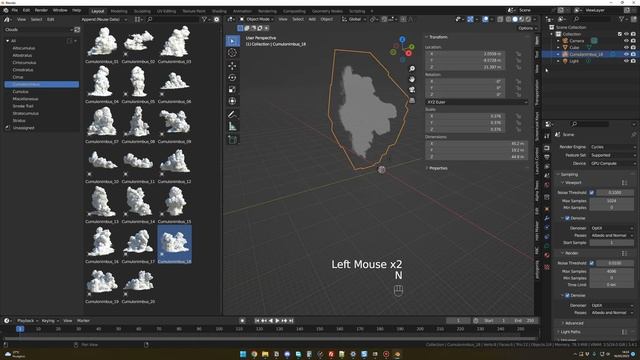Open the viewport Add menu
The width and height of the screenshot is (640, 360).
coord(312,19)
